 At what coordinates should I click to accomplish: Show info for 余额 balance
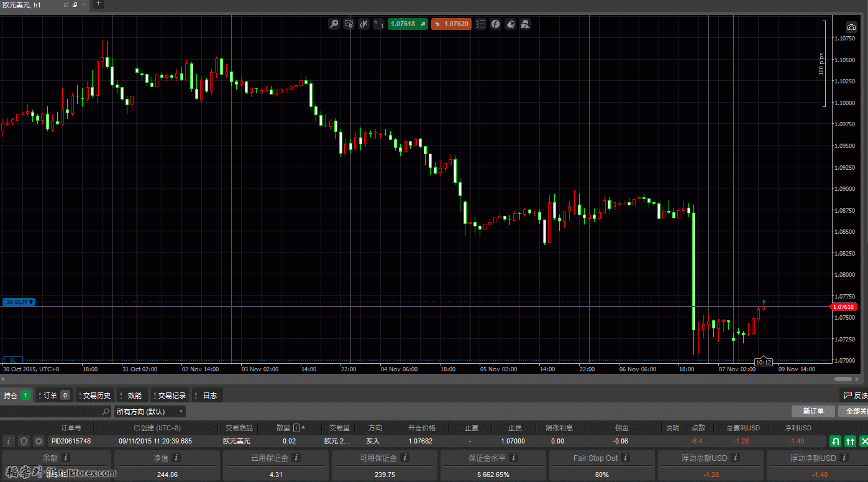click(66, 458)
